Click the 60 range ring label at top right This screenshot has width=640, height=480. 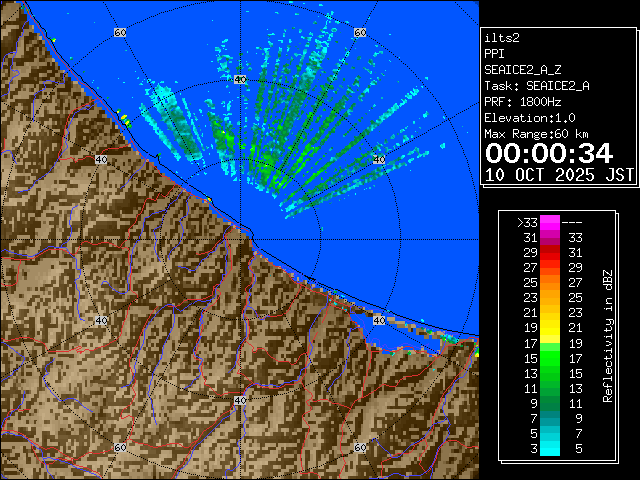(x=359, y=33)
